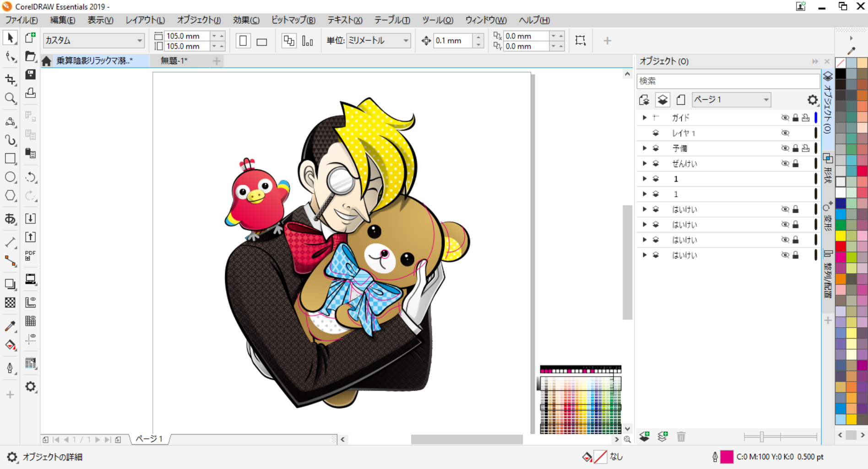Choose the Rectangle tool

(10, 159)
